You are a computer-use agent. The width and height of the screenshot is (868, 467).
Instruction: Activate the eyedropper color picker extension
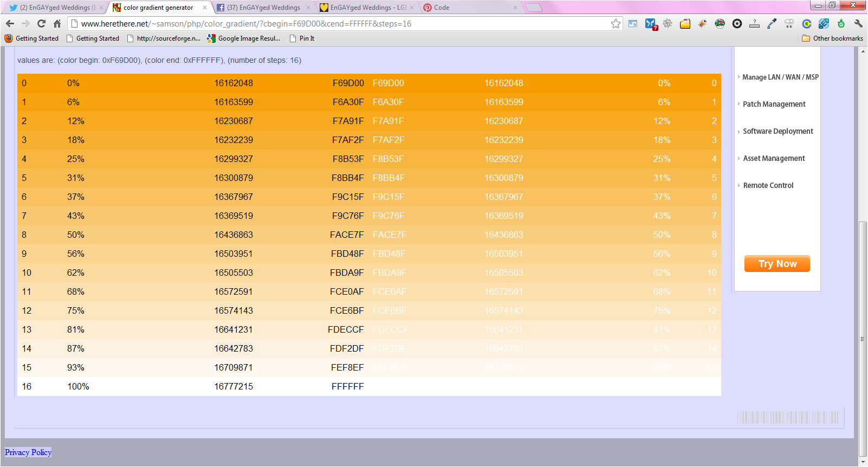pos(772,23)
